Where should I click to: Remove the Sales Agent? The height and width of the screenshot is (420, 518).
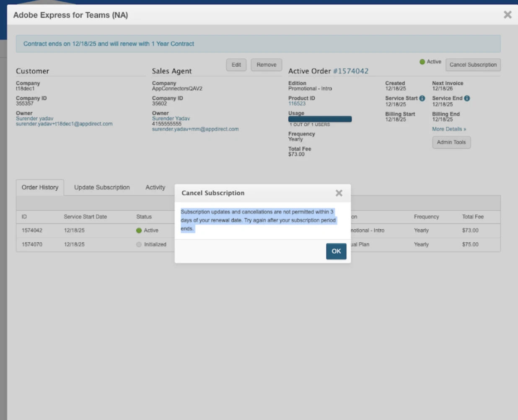266,65
